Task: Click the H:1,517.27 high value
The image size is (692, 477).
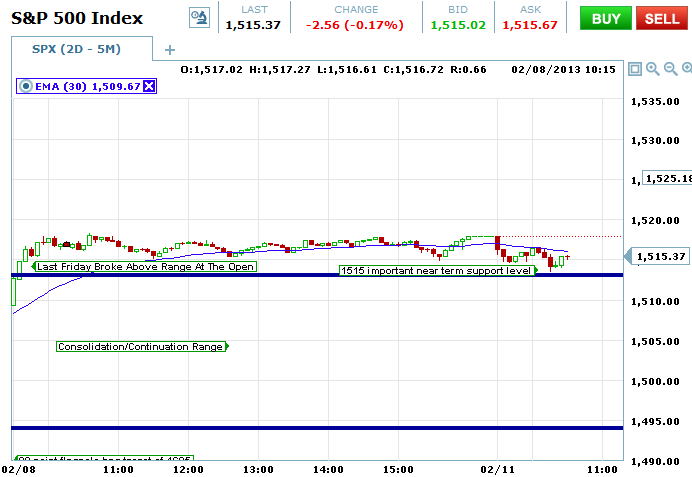Action: point(280,70)
